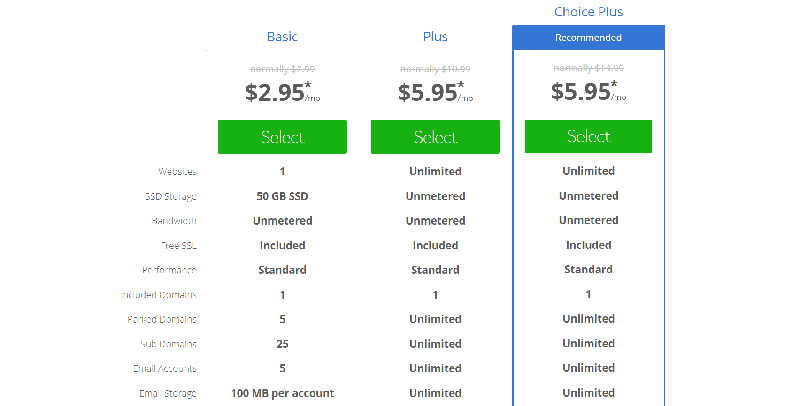This screenshot has height=406, width=800.
Task: Click the blue Recommended banner
Action: pyautogui.click(x=588, y=38)
